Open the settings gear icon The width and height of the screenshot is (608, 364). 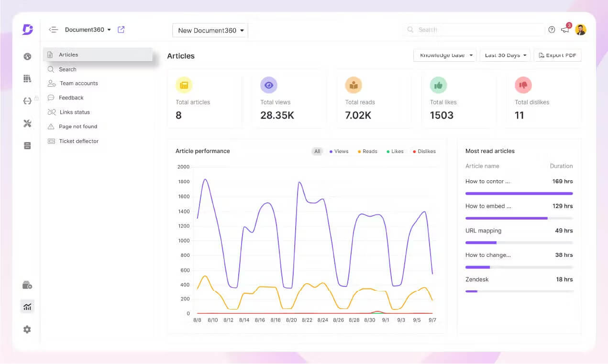pos(27,330)
